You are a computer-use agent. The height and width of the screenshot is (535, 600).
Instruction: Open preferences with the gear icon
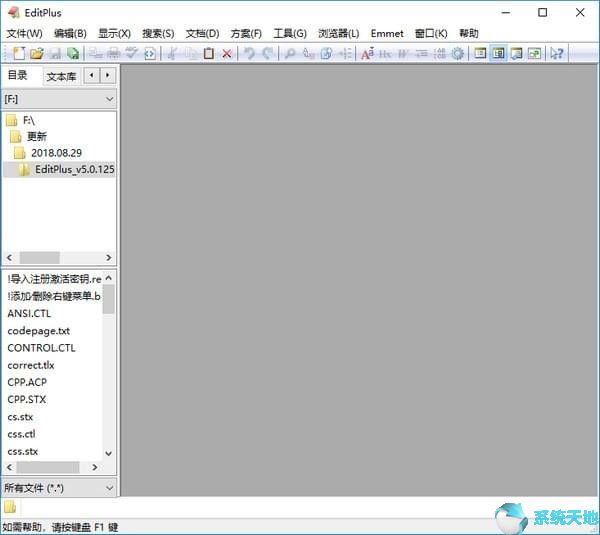coord(457,53)
